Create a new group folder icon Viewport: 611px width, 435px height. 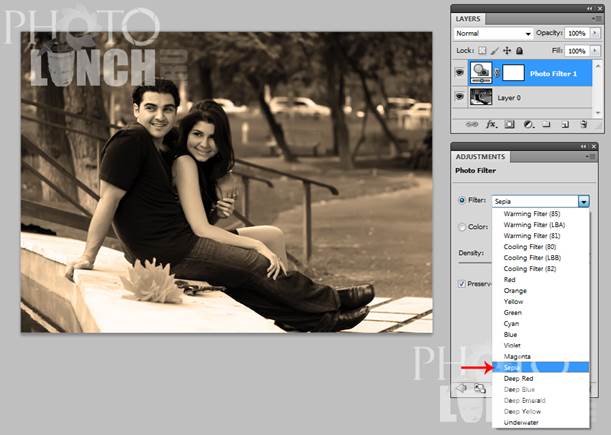coord(546,125)
